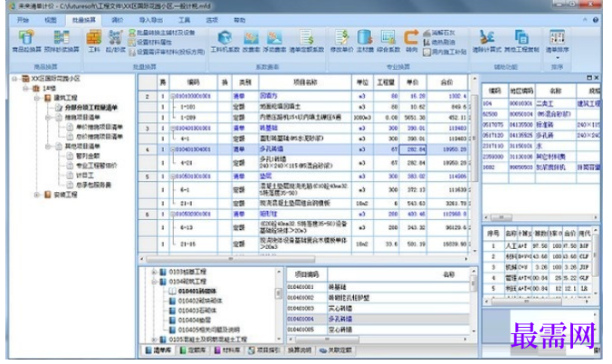Screen dimensions: 612x364
Task: Switch to the 项目指引 bottom tab
Action: pos(264,350)
